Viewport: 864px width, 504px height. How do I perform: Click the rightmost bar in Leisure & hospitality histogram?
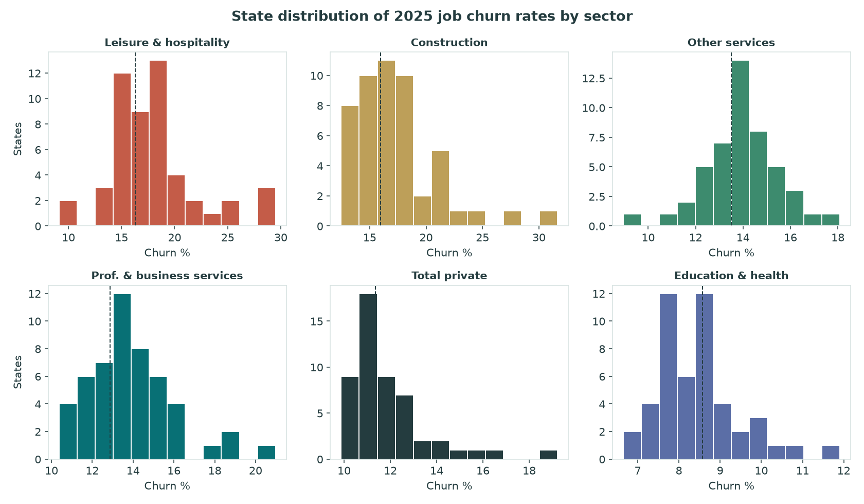click(266, 207)
